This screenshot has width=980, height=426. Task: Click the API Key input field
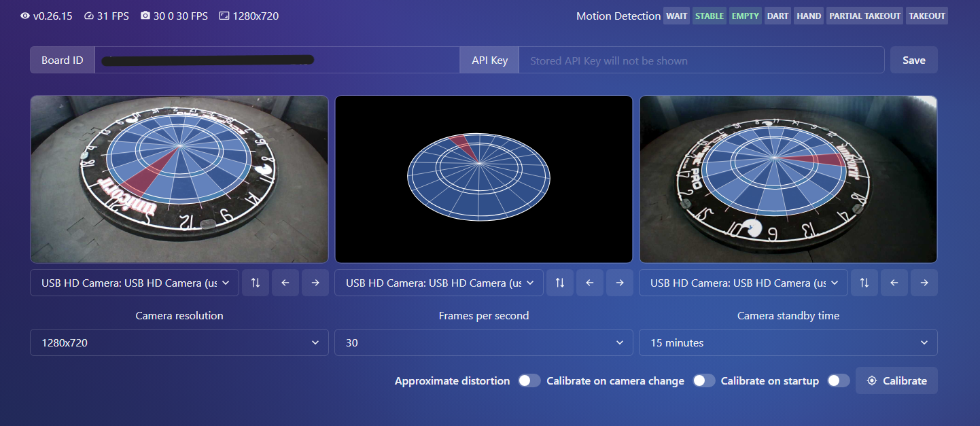coord(701,60)
